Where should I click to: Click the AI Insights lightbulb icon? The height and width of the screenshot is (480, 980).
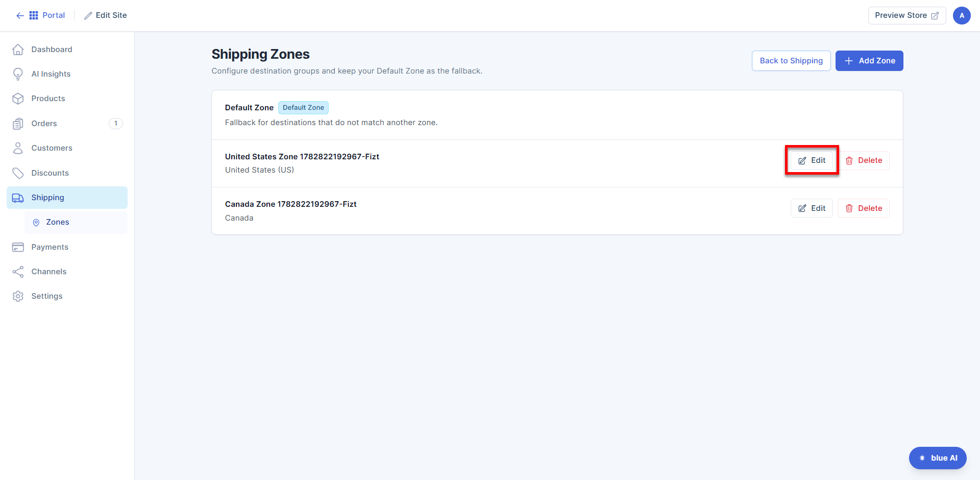pyautogui.click(x=18, y=74)
